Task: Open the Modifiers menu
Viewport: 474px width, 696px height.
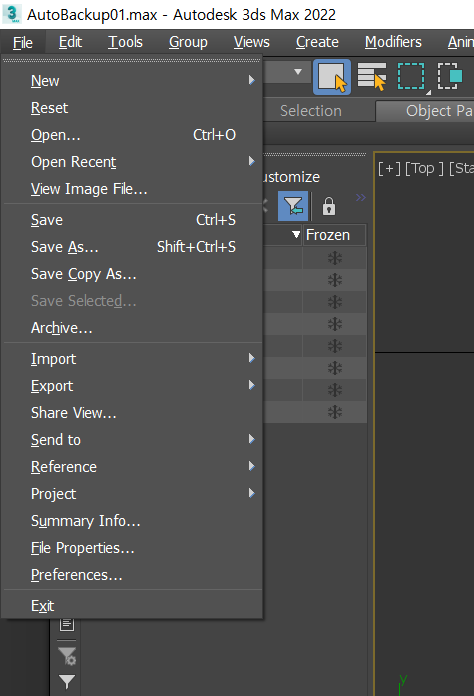Action: [x=393, y=42]
